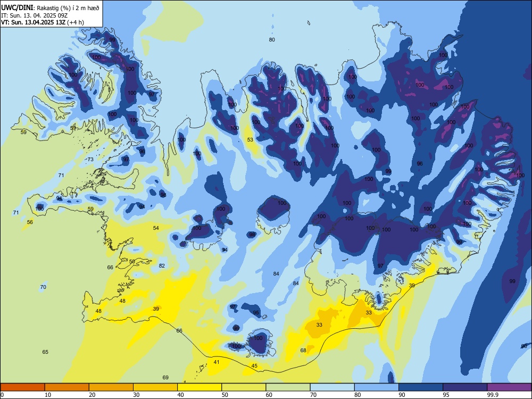Click the dark blue 90–95 legend swatch
The image size is (532, 399).
(421, 387)
